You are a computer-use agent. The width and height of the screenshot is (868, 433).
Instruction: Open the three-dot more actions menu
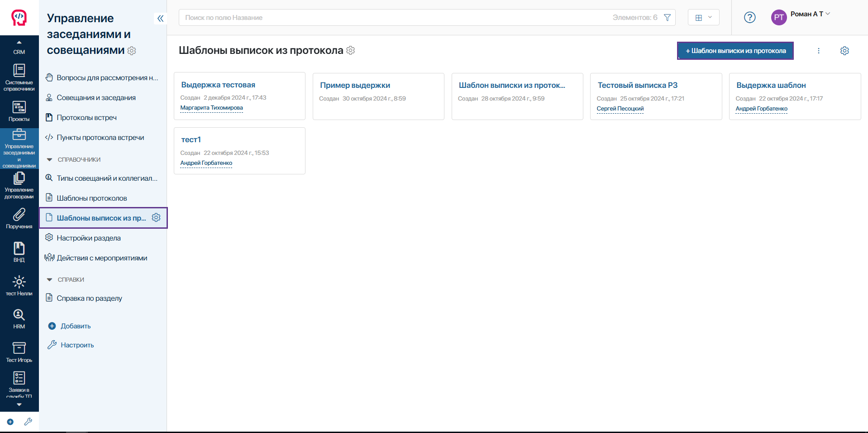click(818, 51)
